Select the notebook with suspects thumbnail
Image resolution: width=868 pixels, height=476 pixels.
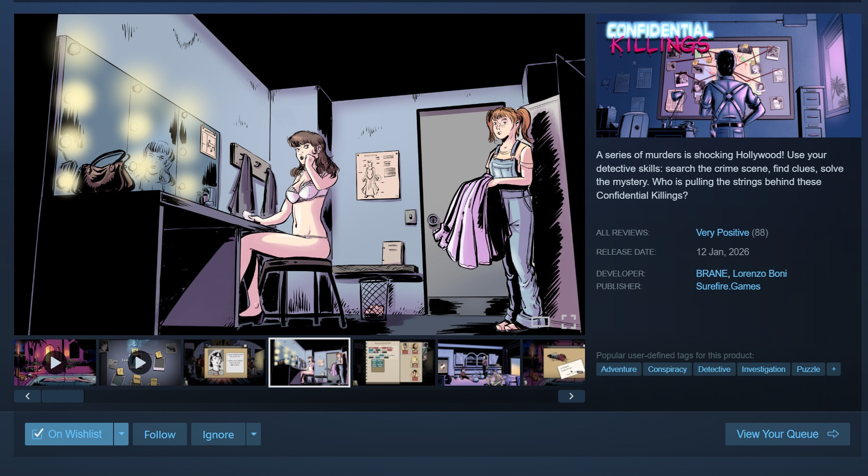click(394, 363)
